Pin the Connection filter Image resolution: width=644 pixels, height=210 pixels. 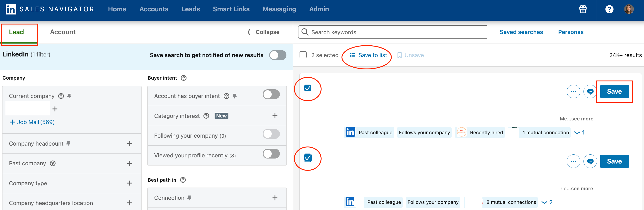[189, 198]
